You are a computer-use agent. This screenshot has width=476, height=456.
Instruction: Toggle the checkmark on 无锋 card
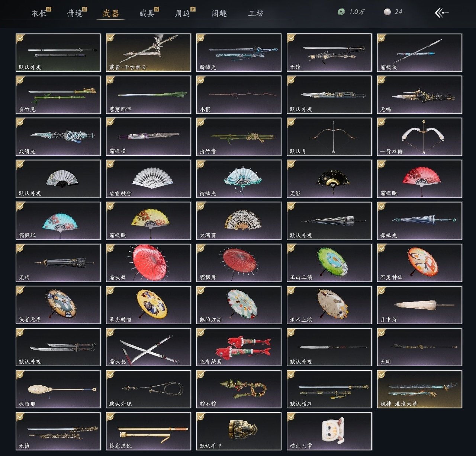click(x=291, y=38)
